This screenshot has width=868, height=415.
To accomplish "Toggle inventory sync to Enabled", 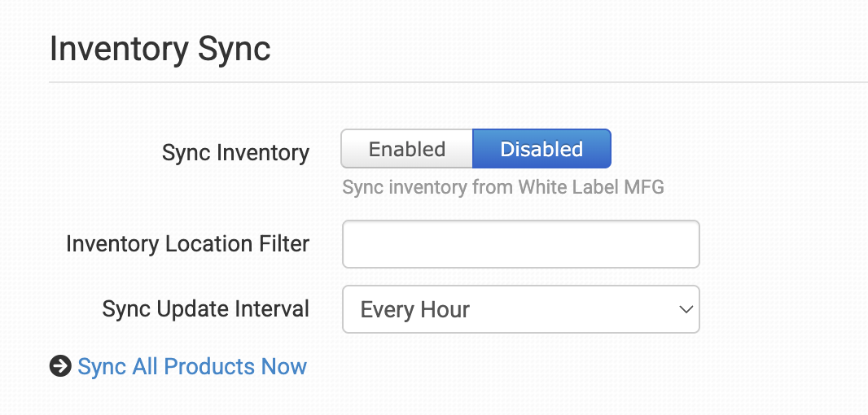I will coord(406,149).
